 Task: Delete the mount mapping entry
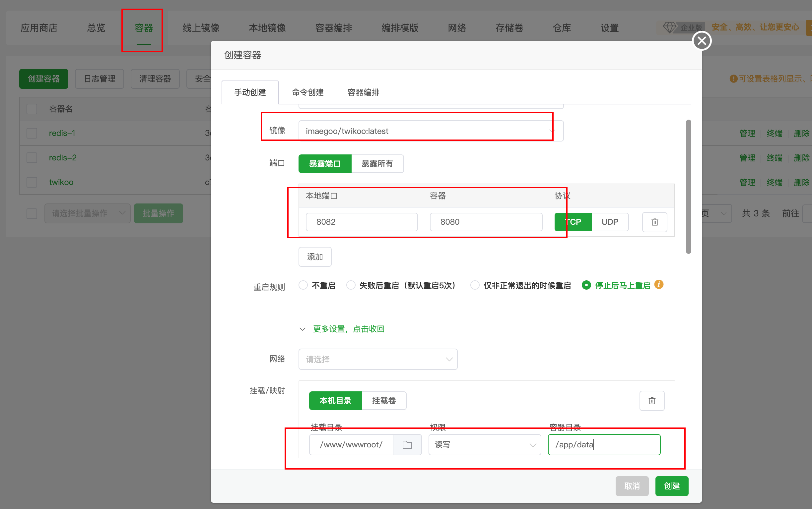[x=651, y=400]
